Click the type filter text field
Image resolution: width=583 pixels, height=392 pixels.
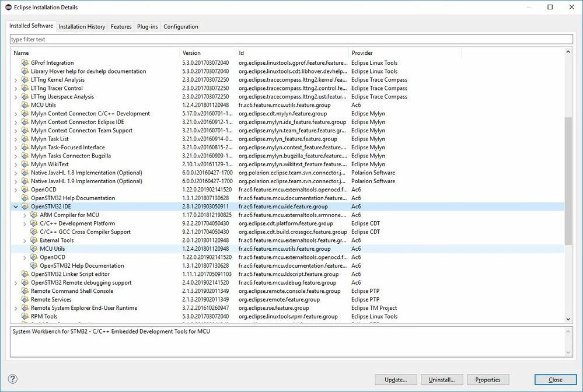point(292,39)
